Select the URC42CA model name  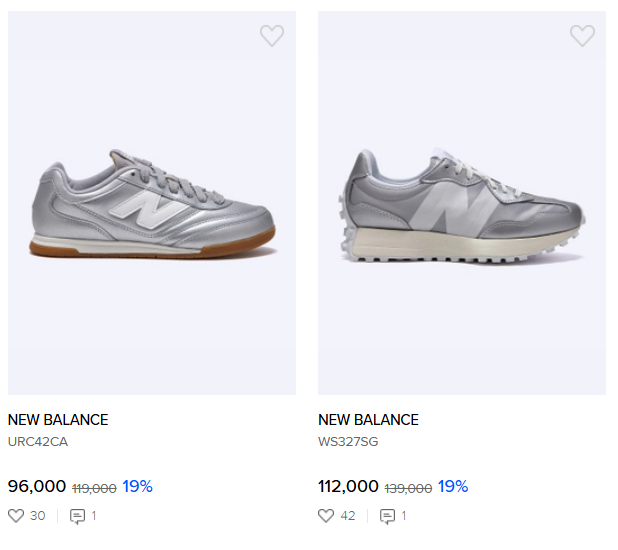coord(38,441)
